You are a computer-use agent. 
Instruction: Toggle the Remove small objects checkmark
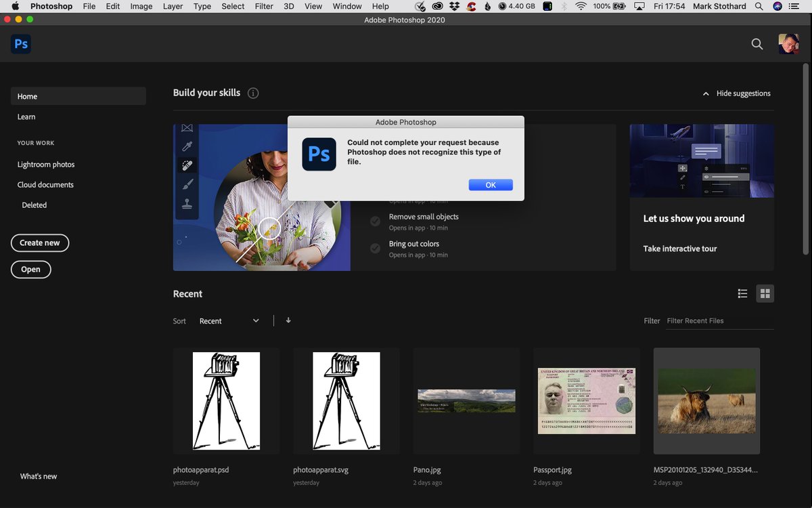[x=375, y=221]
